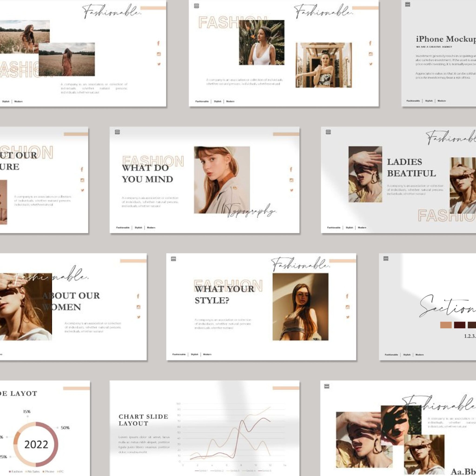Click the No Sales legend entry under the donut chart
The image size is (476, 476).
point(33,472)
